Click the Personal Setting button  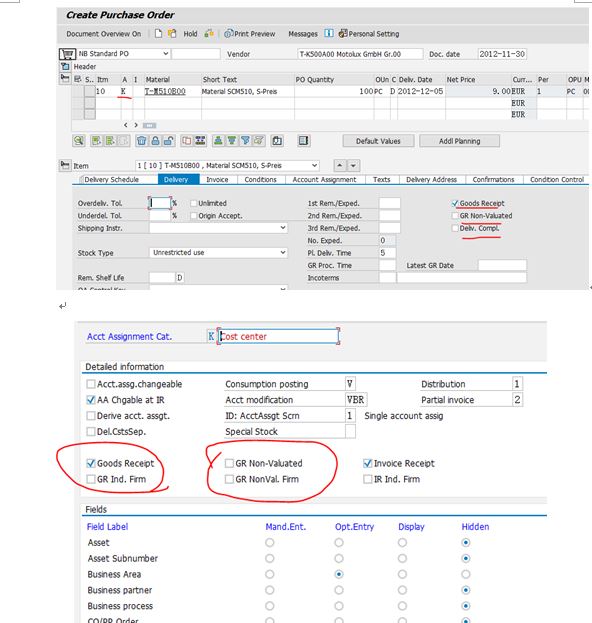coord(369,34)
